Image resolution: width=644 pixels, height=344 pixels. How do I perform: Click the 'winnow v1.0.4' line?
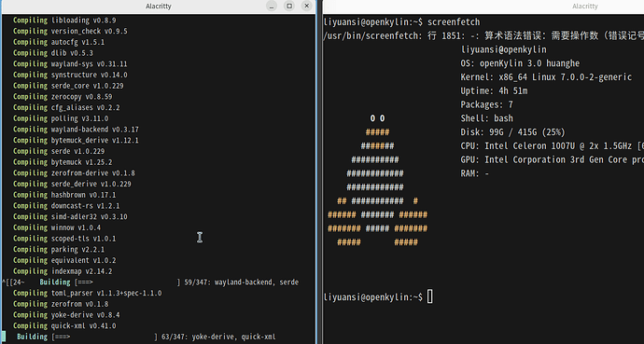(57, 227)
